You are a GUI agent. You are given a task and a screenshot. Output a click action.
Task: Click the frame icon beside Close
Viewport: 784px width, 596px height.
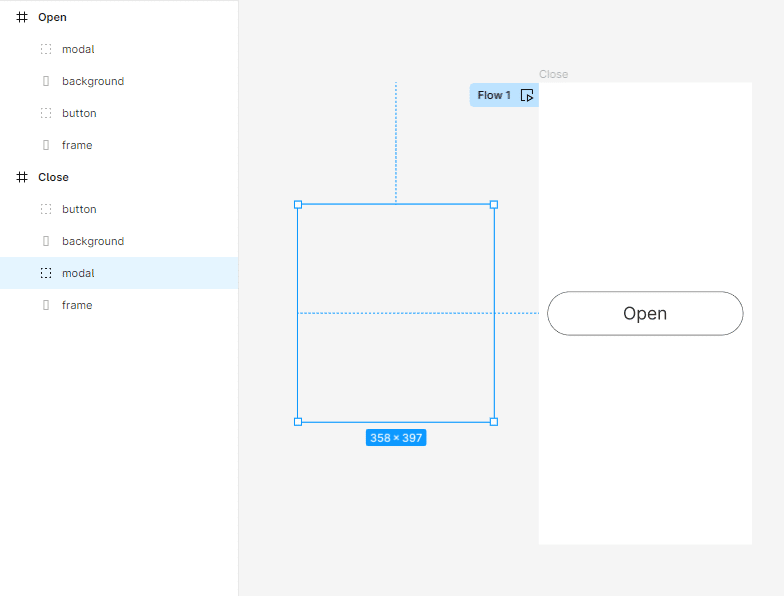coord(22,177)
